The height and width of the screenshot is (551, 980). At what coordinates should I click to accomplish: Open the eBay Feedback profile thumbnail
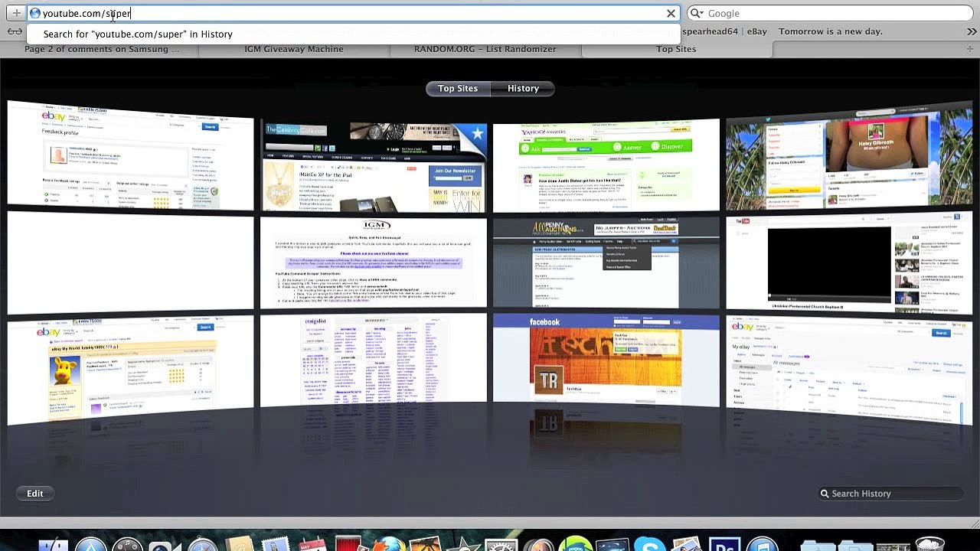(x=130, y=155)
